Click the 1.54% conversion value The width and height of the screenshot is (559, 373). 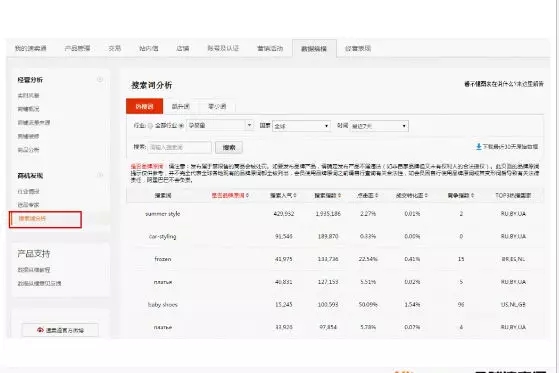click(412, 305)
